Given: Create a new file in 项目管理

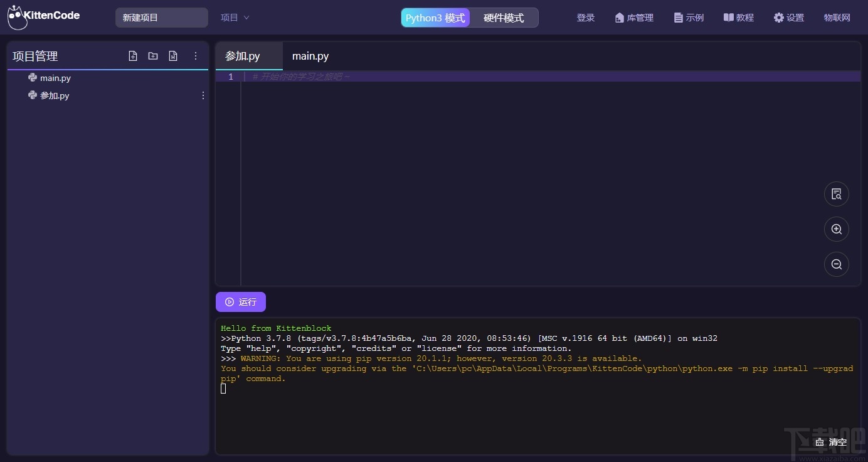Looking at the screenshot, I should (x=133, y=56).
